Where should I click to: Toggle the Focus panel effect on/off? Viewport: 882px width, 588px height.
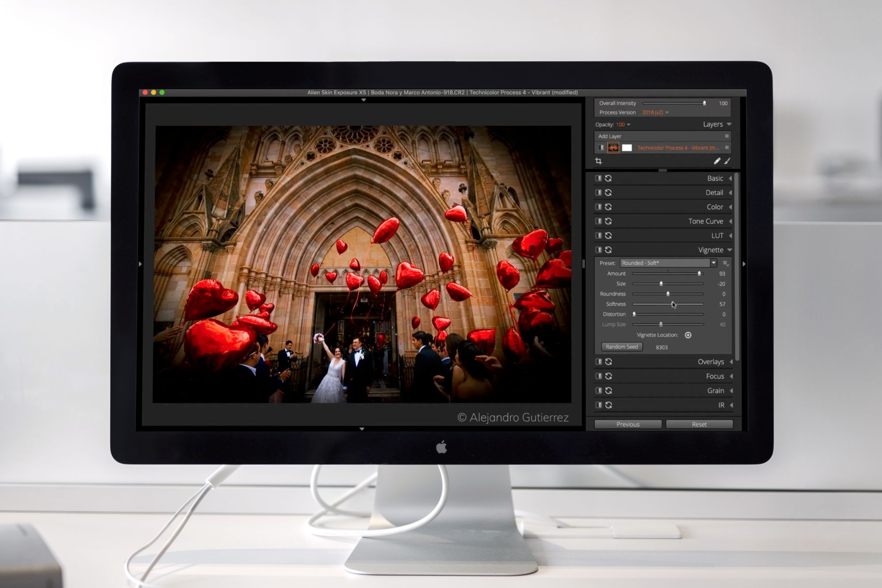tap(598, 376)
